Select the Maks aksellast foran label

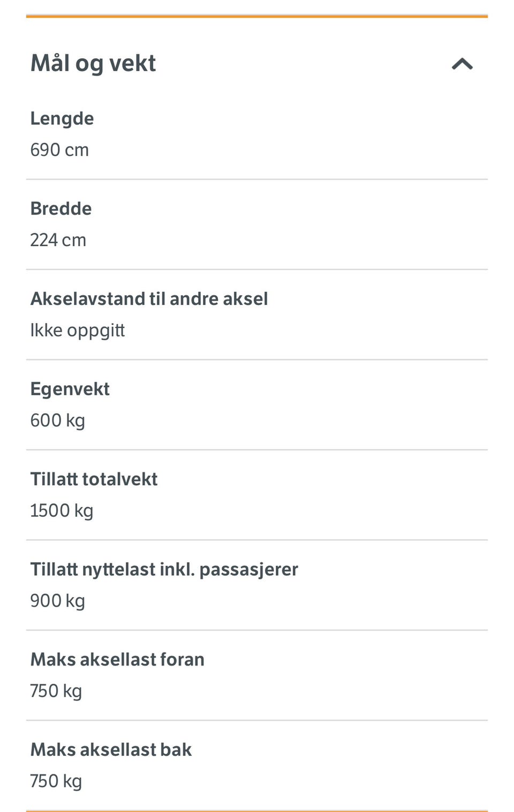(117, 660)
